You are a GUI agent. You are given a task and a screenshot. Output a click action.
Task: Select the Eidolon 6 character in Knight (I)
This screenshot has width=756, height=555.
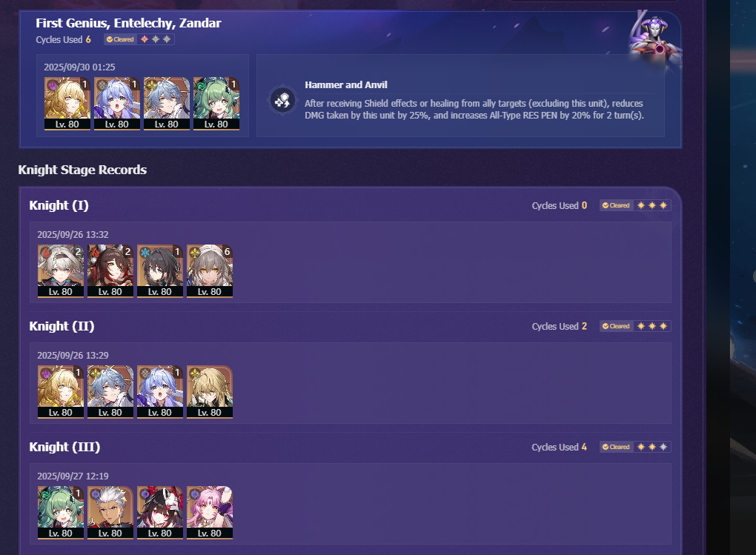(x=209, y=271)
